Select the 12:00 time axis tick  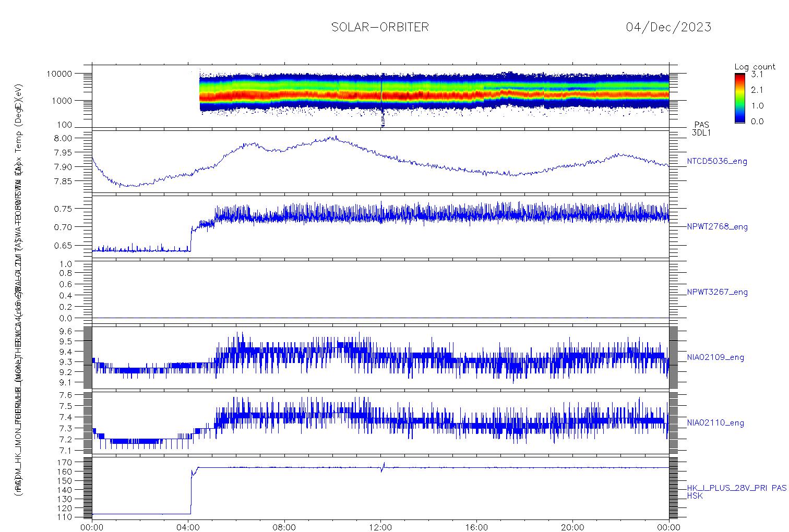pyautogui.click(x=380, y=527)
